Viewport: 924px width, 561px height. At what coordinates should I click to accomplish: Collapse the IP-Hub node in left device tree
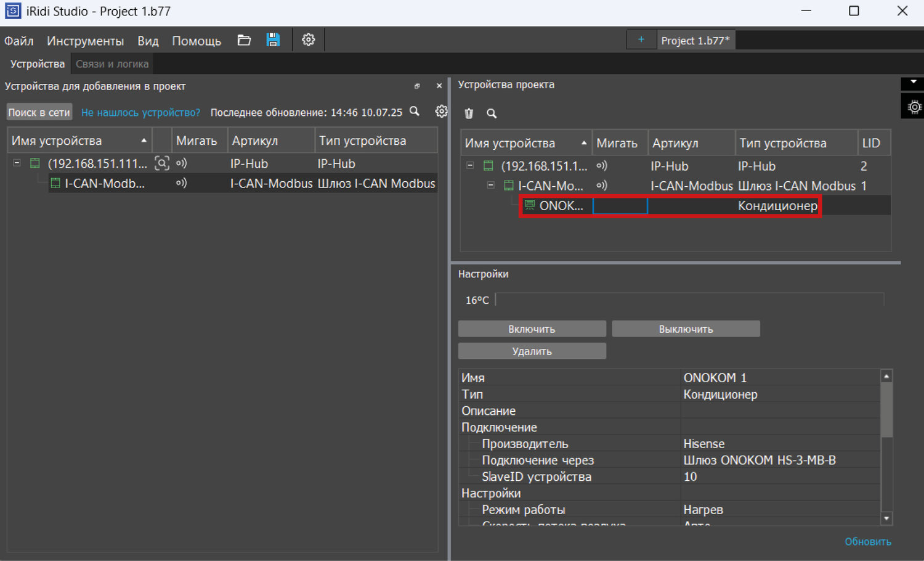pos(17,163)
